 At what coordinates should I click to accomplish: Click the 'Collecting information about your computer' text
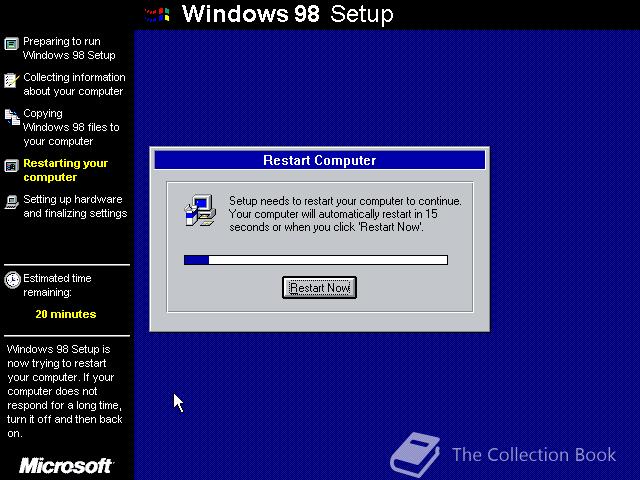coord(74,84)
